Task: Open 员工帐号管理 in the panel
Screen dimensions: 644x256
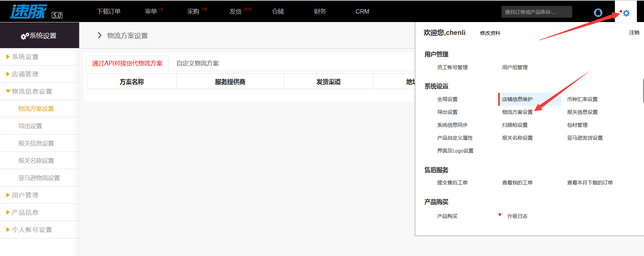Action: click(452, 67)
